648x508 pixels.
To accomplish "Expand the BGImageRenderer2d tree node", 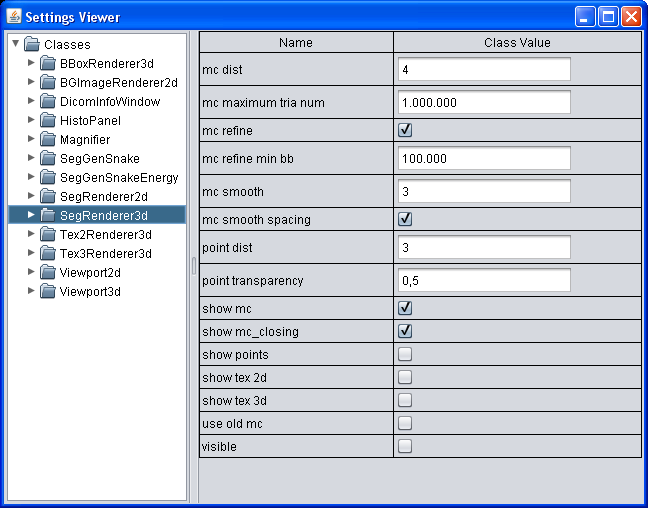I will 31,82.
